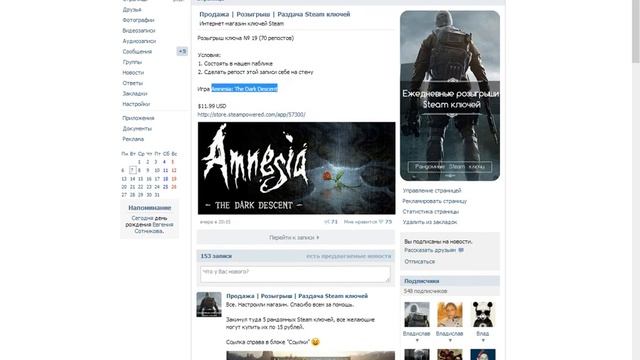Open group title link above pinned post
The height and width of the screenshot is (360, 640).
275,14
